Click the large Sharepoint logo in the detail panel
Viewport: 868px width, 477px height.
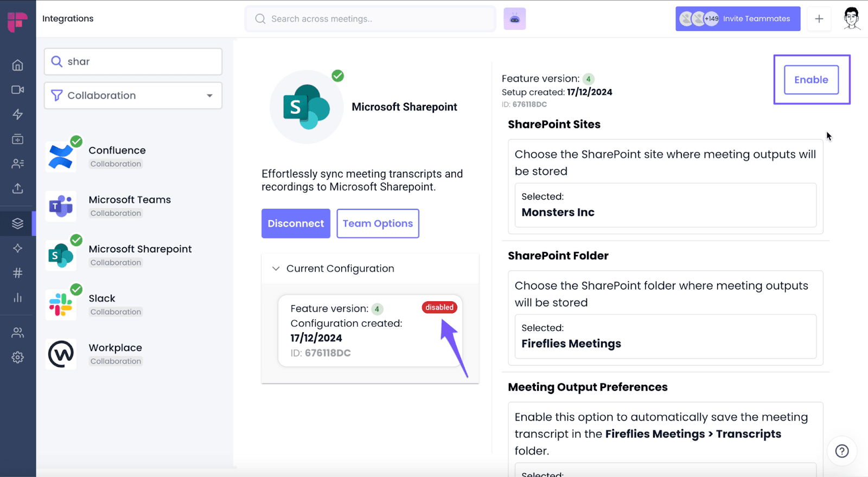(x=307, y=107)
